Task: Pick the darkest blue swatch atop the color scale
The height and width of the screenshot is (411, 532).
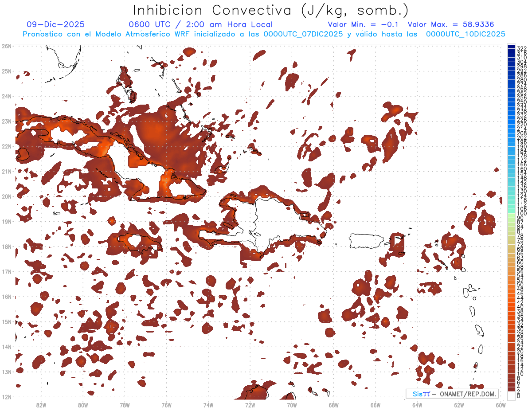Action: point(511,47)
